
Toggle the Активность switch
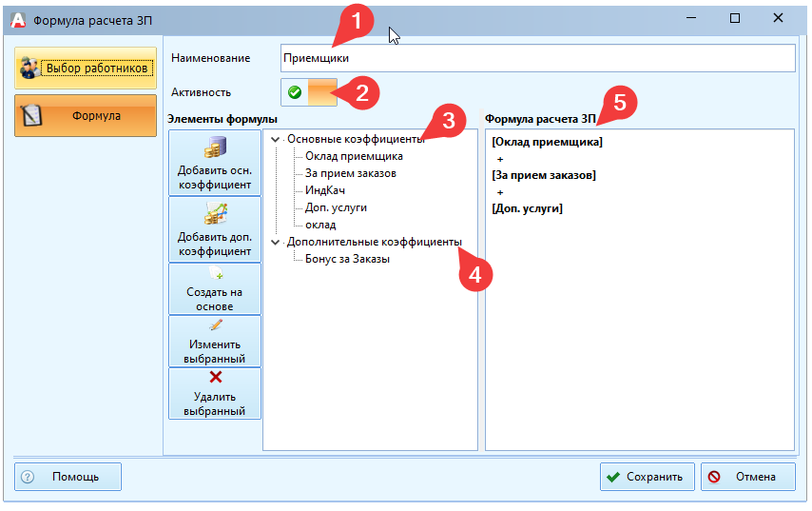(x=309, y=92)
